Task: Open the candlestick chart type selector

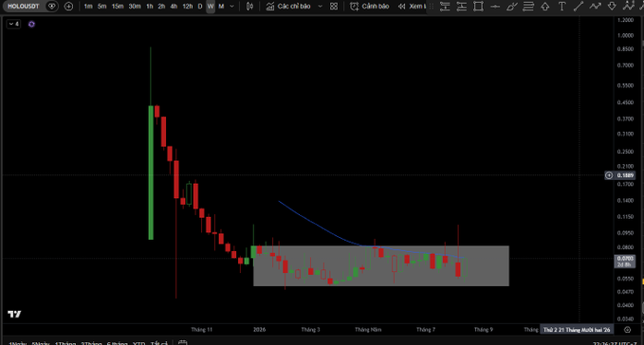Action: tap(249, 6)
